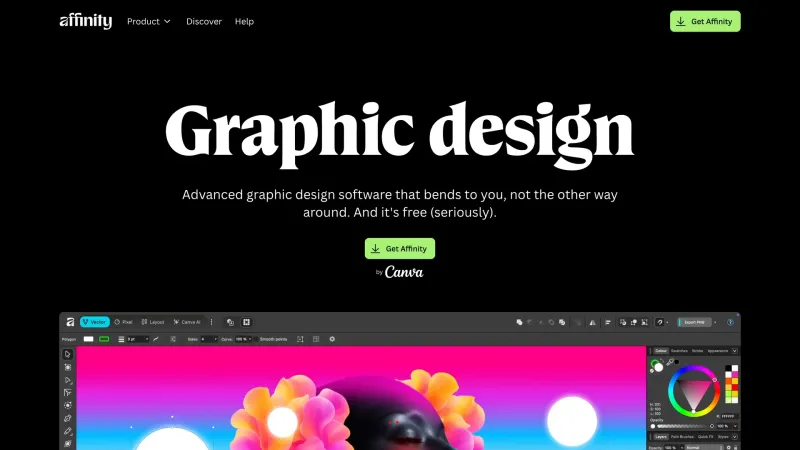Viewport: 800px width, 450px height.
Task: Click the grid icon before the gear
Action: [x=316, y=339]
